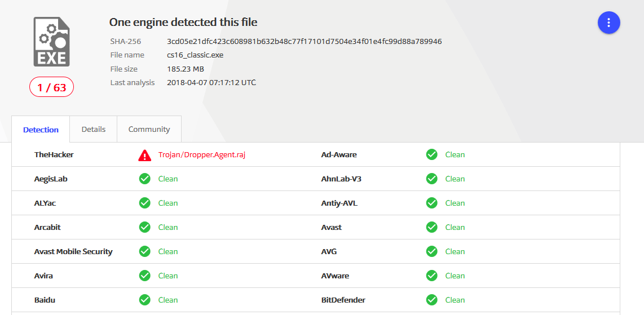This screenshot has height=315, width=644.
Task: Click green checkmark icon for BitDefender
Action: [x=431, y=300]
